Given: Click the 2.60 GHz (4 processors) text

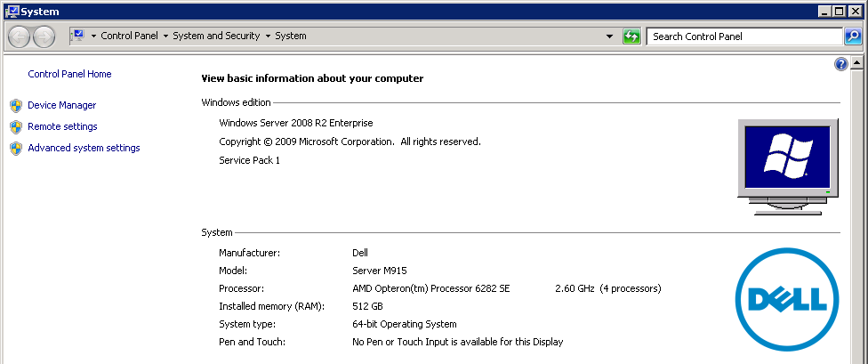Looking at the screenshot, I should pyautogui.click(x=607, y=288).
